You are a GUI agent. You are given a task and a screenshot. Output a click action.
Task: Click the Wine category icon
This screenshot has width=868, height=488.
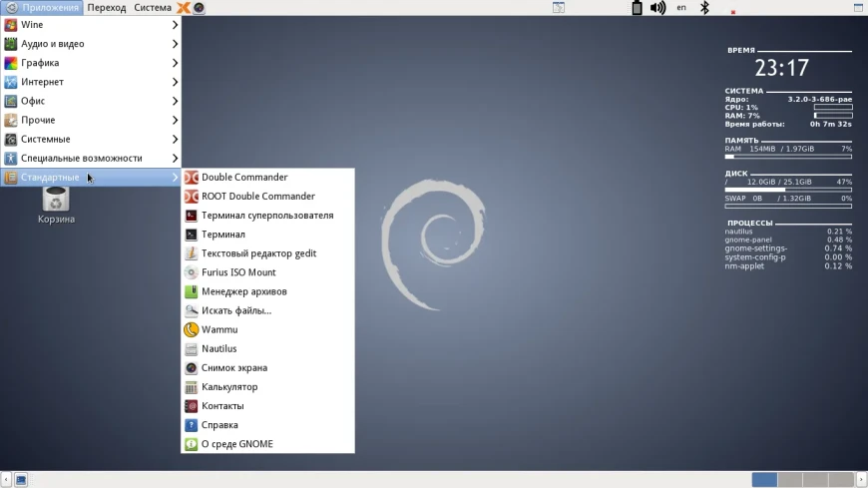click(11, 25)
